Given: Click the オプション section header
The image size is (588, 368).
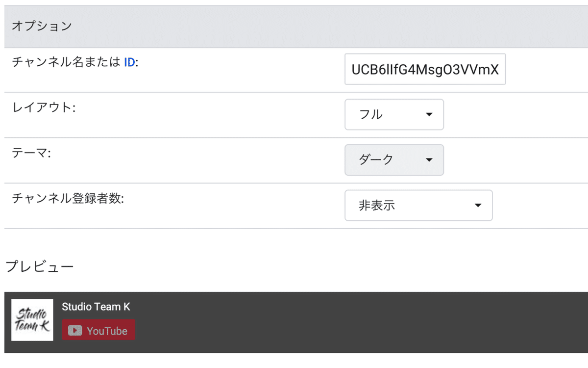Looking at the screenshot, I should point(42,26).
